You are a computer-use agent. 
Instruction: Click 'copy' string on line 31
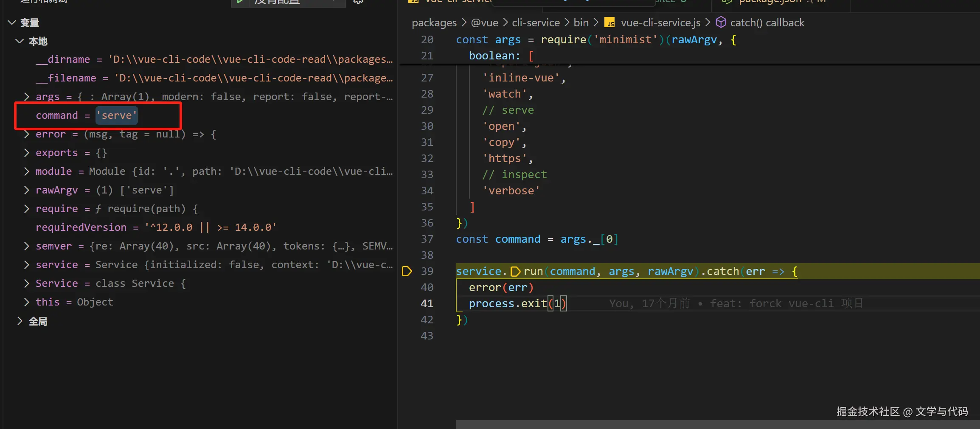[x=502, y=143]
